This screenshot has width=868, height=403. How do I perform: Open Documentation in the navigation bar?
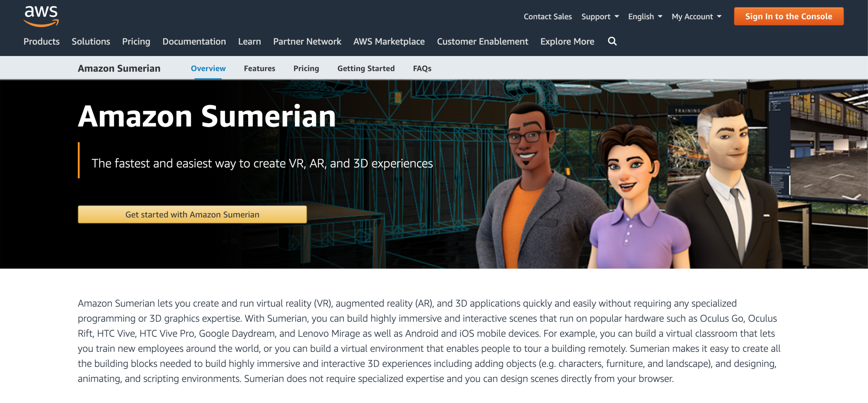coord(194,42)
